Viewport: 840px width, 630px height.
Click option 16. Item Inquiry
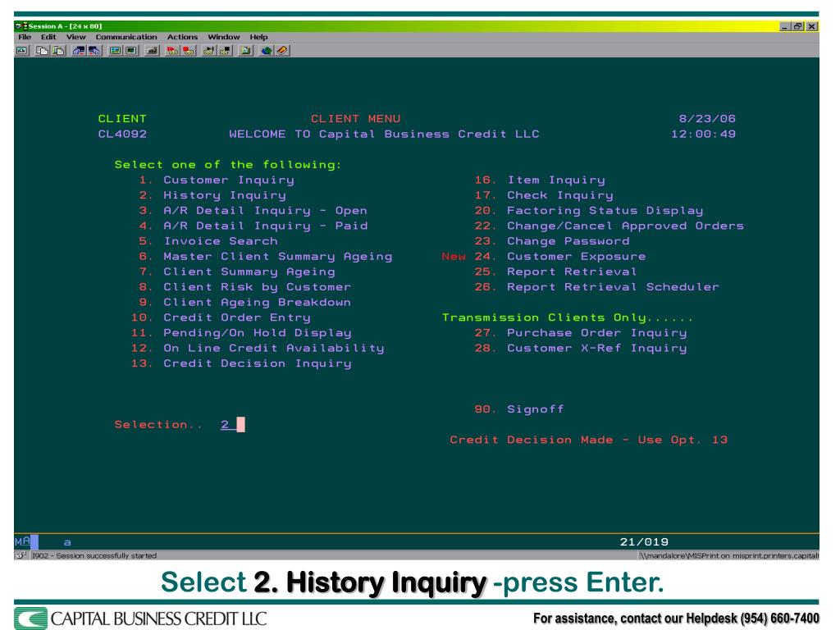pos(540,180)
